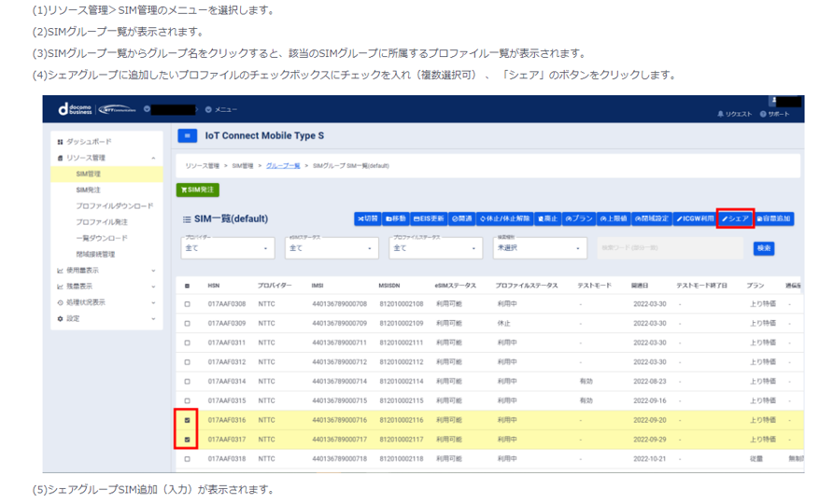Click the 切替 toolbar button
Image resolution: width=819 pixels, height=504 pixels.
click(366, 218)
